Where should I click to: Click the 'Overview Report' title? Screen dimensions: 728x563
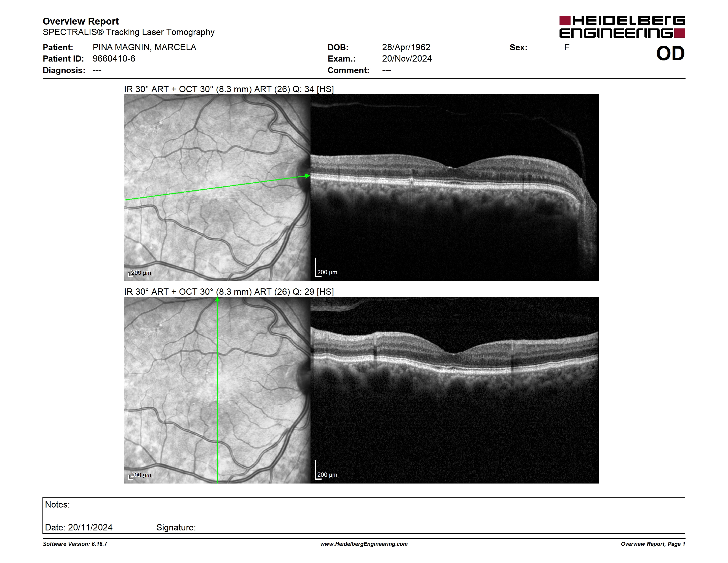click(x=81, y=21)
